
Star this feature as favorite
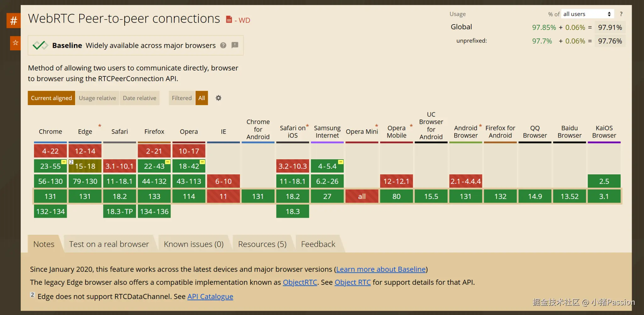(x=15, y=43)
